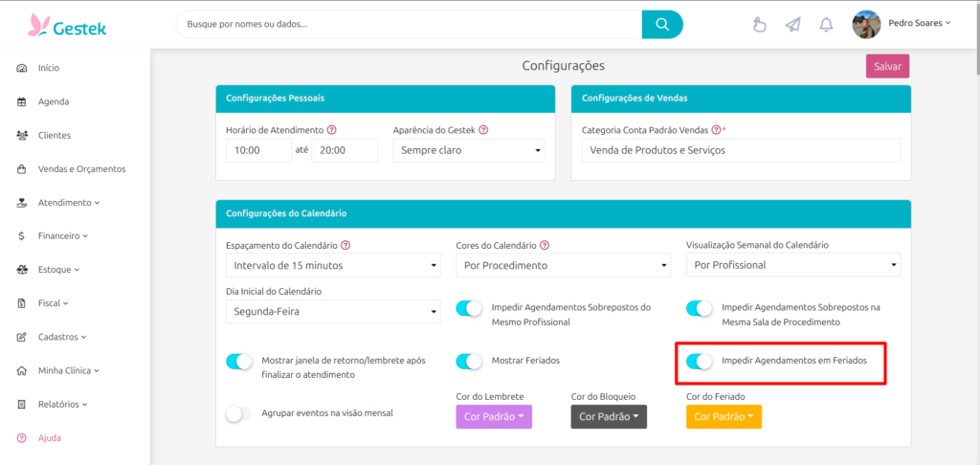Viewport: 980px width, 465px height.
Task: Open Agenda in the sidebar
Action: click(x=54, y=101)
